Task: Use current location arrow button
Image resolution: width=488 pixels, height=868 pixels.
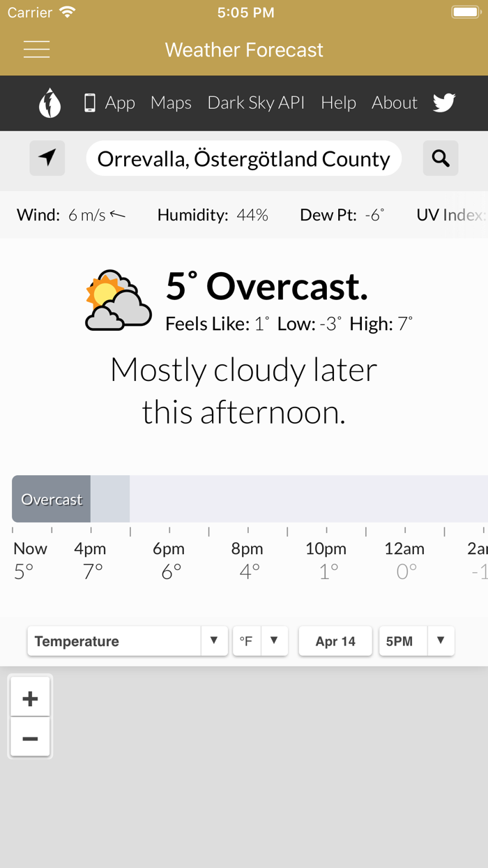Action: 47,158
